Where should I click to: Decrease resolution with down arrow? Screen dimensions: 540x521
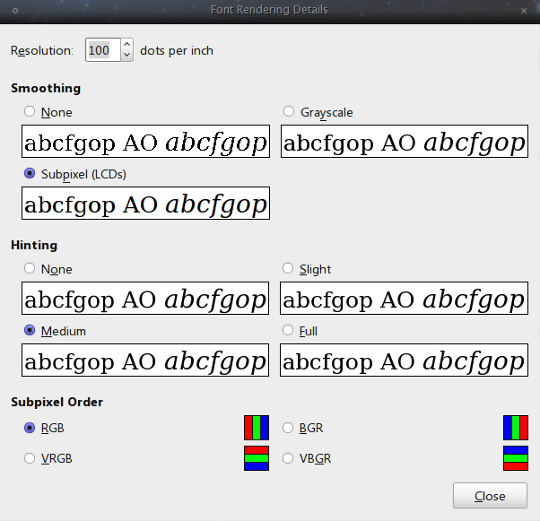[127, 55]
